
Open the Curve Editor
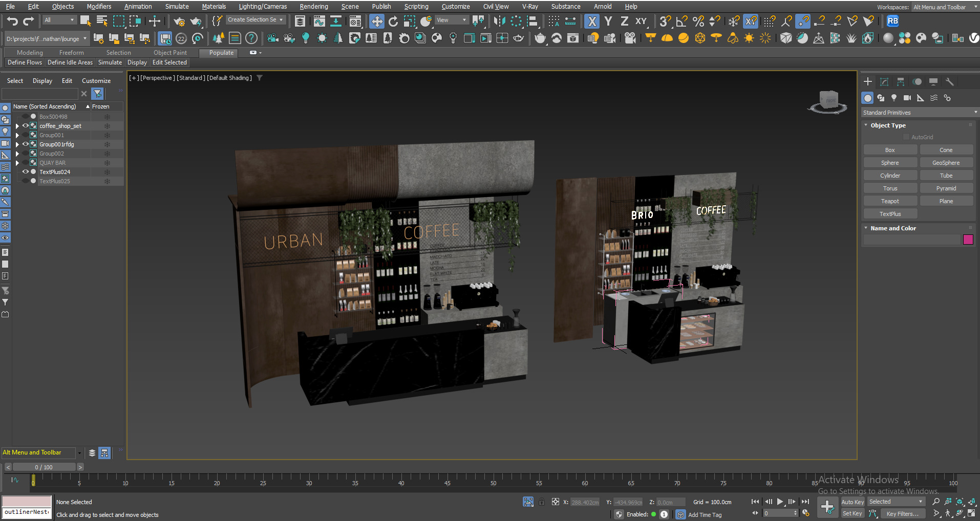click(x=319, y=21)
